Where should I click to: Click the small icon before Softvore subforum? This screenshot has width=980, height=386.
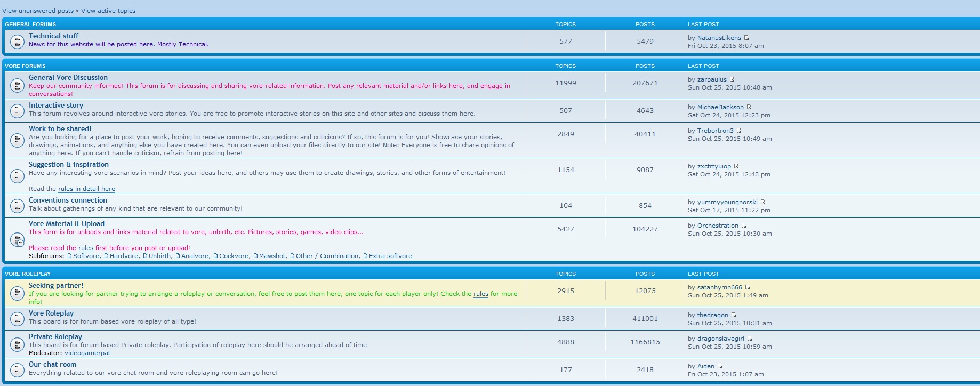click(x=70, y=256)
